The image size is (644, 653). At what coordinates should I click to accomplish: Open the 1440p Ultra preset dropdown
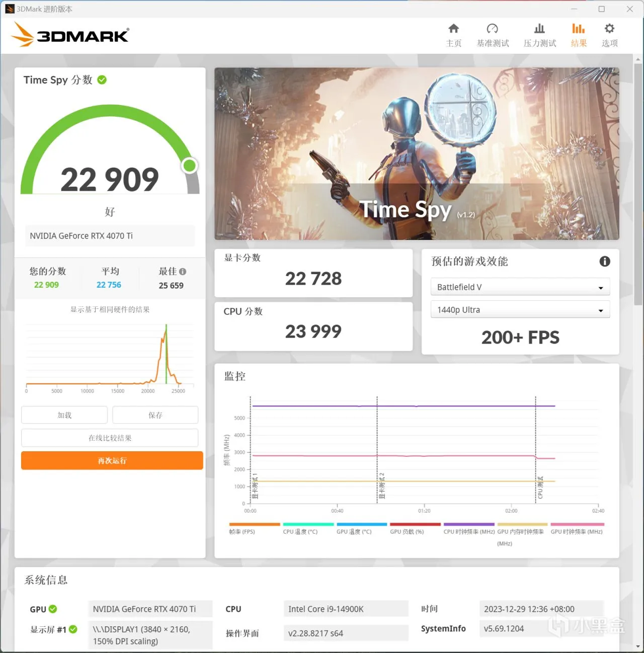pos(520,309)
